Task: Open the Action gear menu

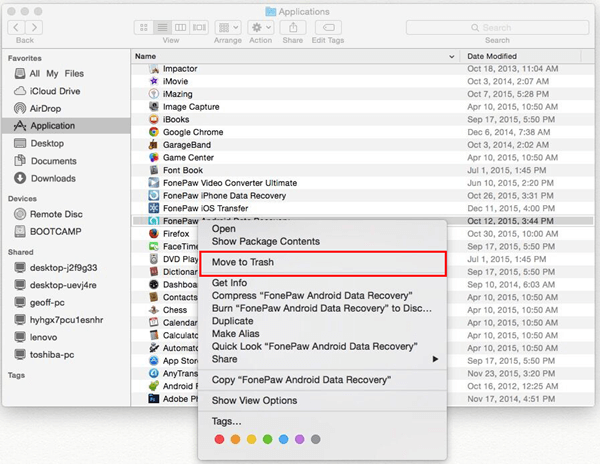Action: pyautogui.click(x=261, y=28)
